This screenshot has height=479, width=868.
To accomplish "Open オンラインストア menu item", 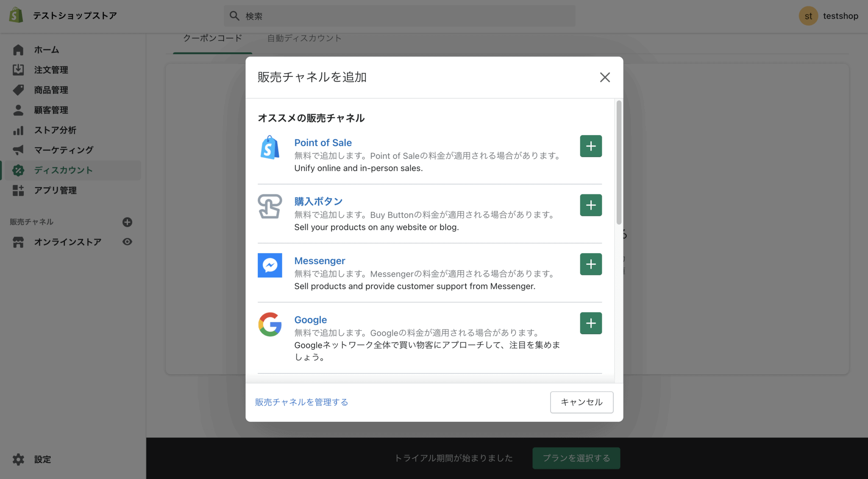I will (68, 242).
